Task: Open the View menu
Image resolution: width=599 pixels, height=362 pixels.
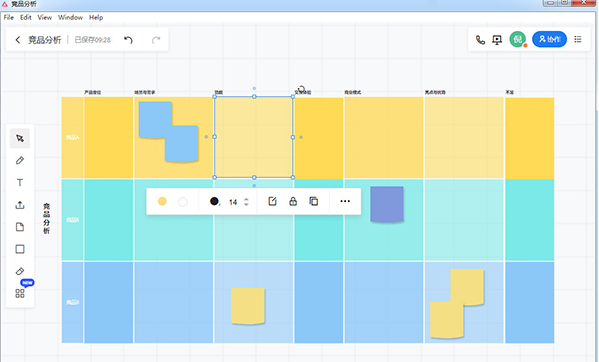Action: tap(45, 18)
